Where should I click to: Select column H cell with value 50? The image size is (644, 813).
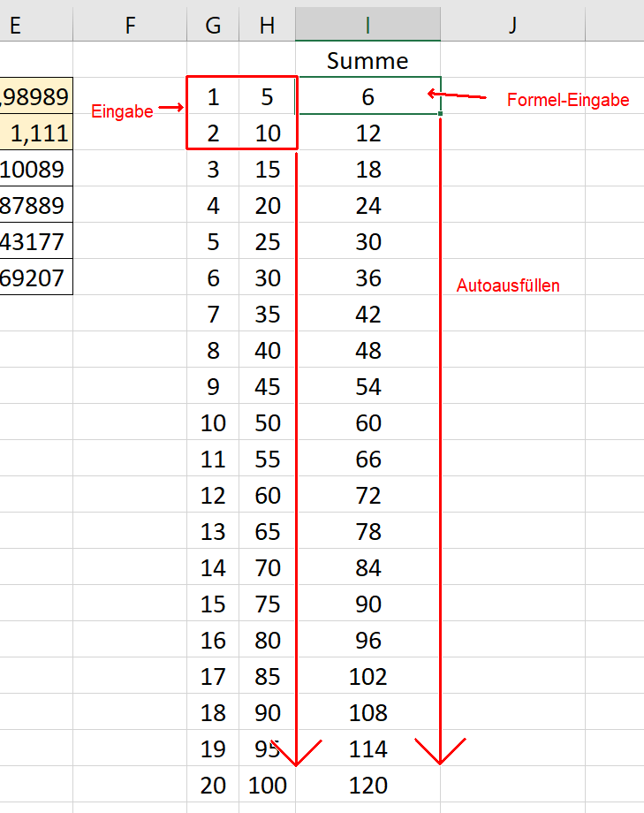pyautogui.click(x=267, y=423)
